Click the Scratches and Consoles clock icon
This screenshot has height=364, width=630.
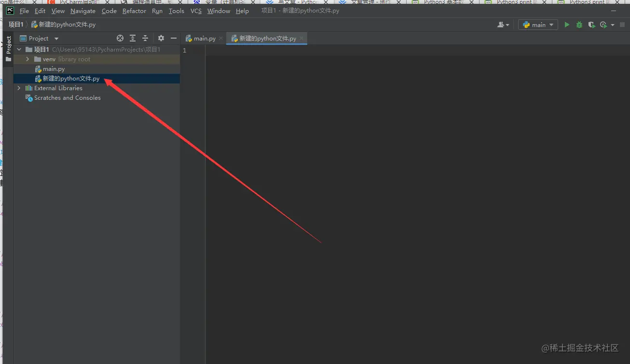(29, 98)
